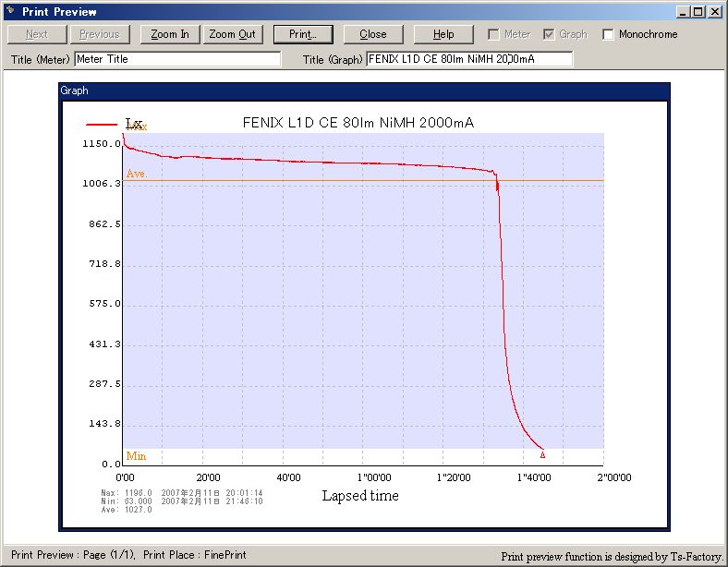Screen dimensions: 728x567
Task: Click the 575.0 Y-axis value
Action: (x=104, y=304)
